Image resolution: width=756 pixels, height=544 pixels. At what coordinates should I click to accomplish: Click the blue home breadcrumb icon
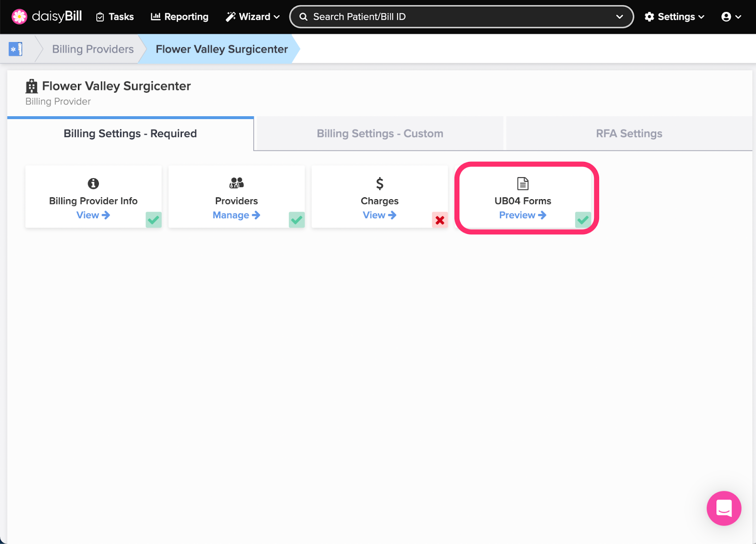[x=16, y=49]
